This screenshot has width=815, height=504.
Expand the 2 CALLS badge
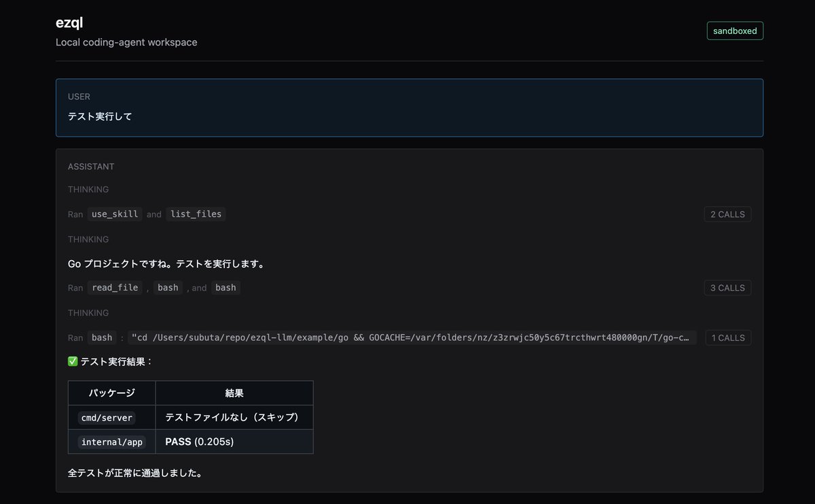pyautogui.click(x=727, y=214)
